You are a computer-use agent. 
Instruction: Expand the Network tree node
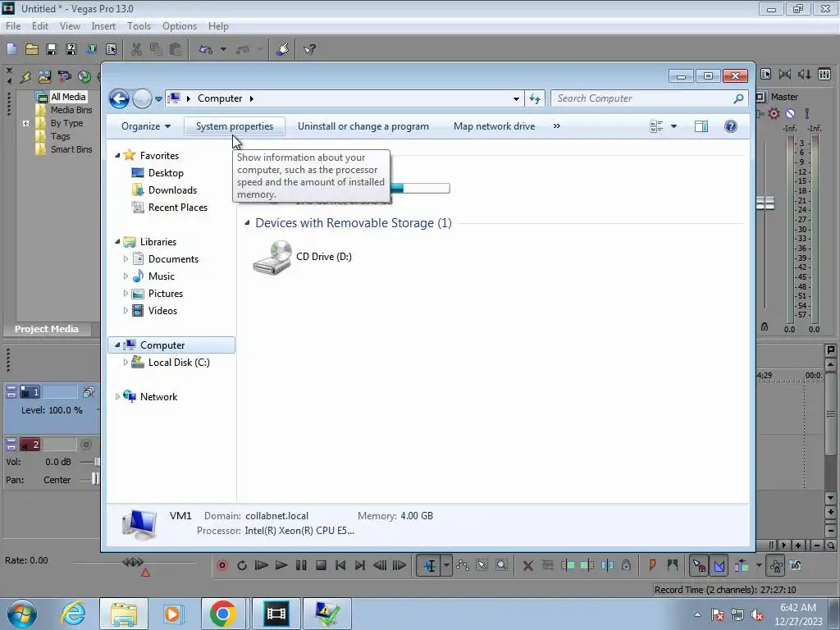coord(117,397)
